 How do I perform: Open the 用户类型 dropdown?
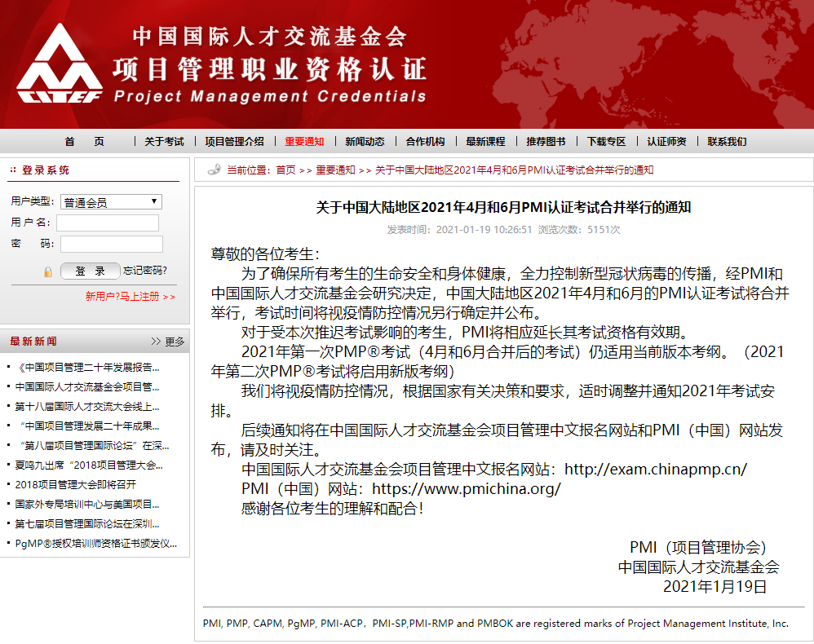click(x=111, y=201)
